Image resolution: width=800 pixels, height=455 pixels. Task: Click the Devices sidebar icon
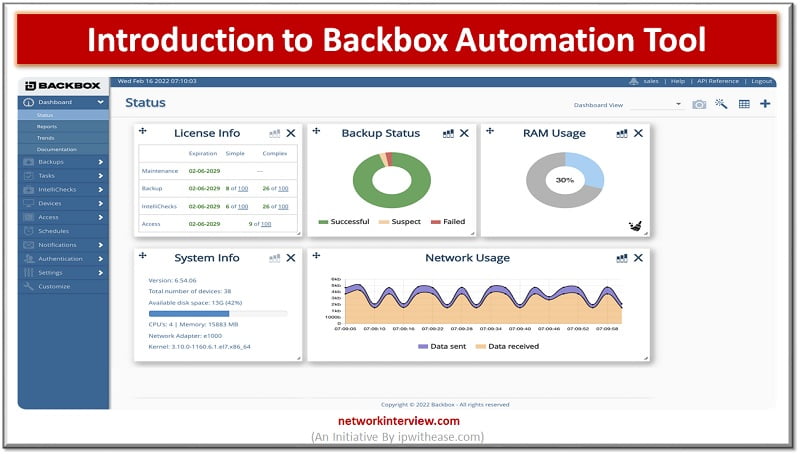pos(29,203)
